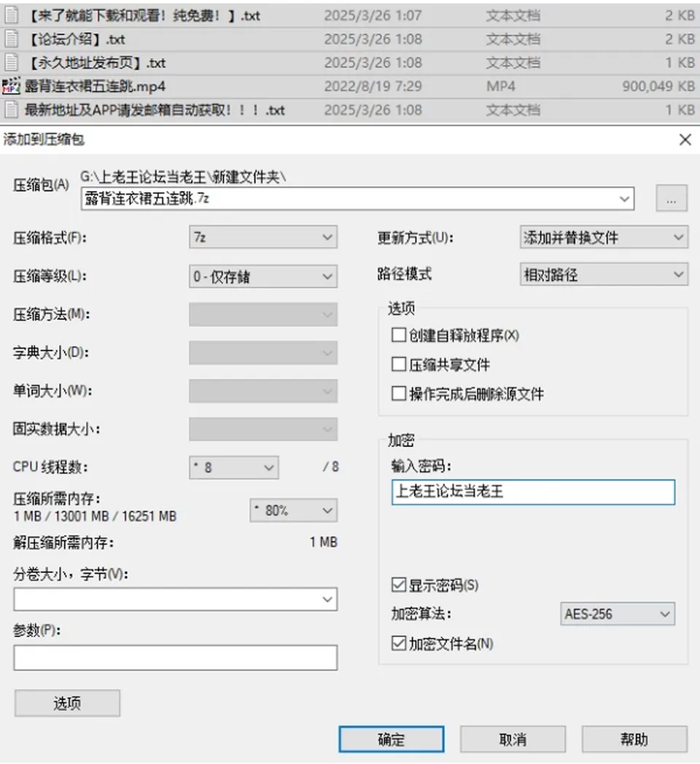700x764 pixels.
Task: Click the text file icon beside 【论坛介绍】.txt
Action: [11, 39]
